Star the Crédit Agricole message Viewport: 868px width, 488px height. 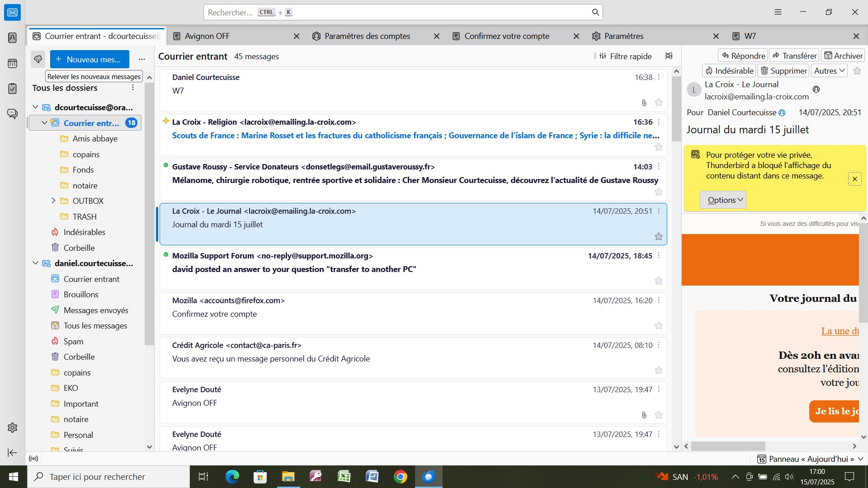(x=659, y=371)
